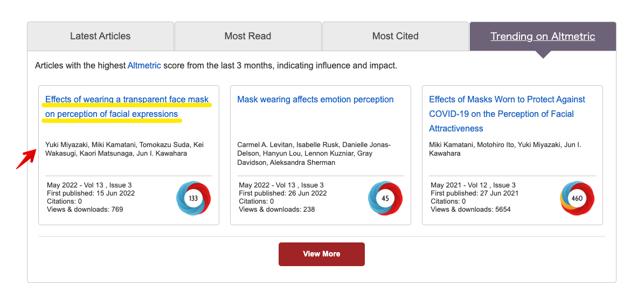Screen dimensions: 644x299
Task: Open the Facial Attractiveness COVID-19 masks article
Action: (x=507, y=114)
